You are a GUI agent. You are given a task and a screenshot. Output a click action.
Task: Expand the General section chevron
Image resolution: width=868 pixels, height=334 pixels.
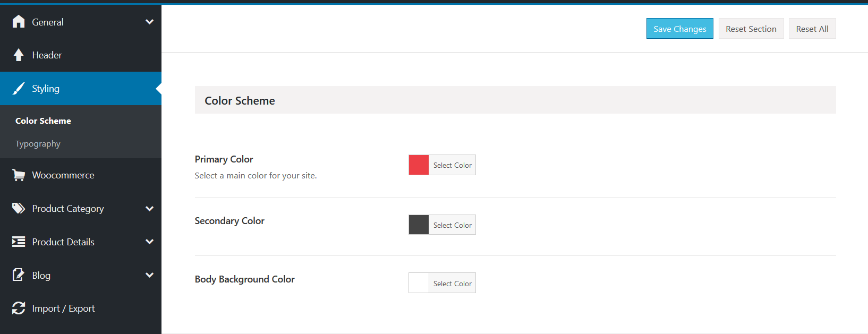click(149, 22)
